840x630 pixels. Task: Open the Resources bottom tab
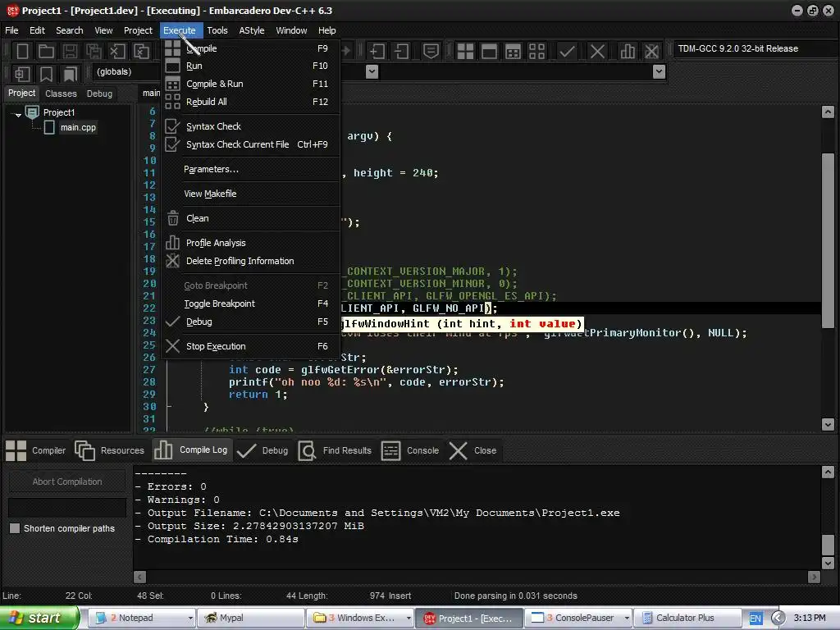pyautogui.click(x=110, y=450)
